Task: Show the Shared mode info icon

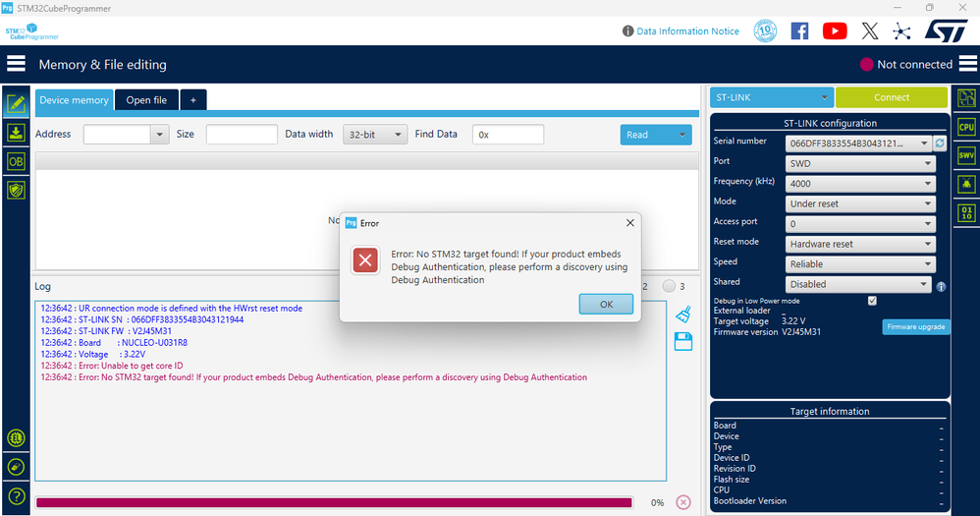Action: click(941, 287)
